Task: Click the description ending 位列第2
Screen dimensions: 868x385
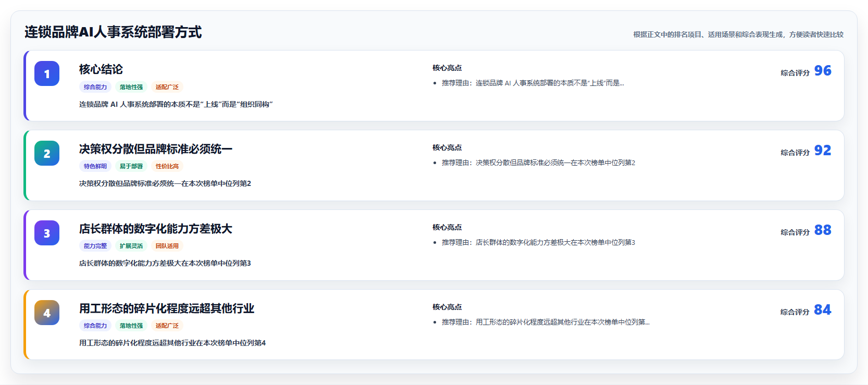Action: click(165, 183)
